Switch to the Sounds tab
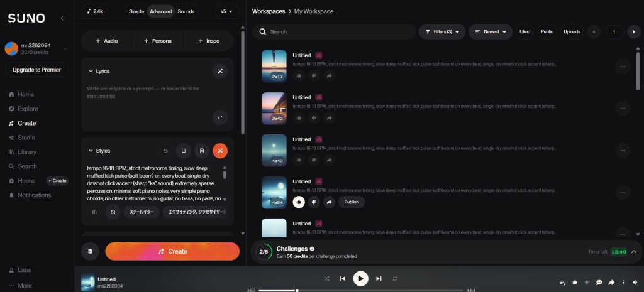This screenshot has width=644, height=292. pos(186,11)
